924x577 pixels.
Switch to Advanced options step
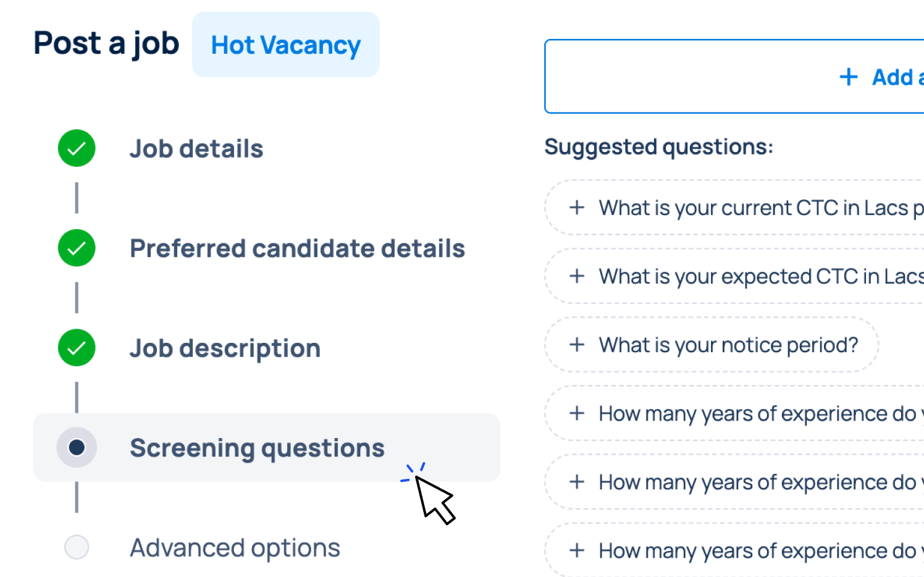pyautogui.click(x=235, y=548)
